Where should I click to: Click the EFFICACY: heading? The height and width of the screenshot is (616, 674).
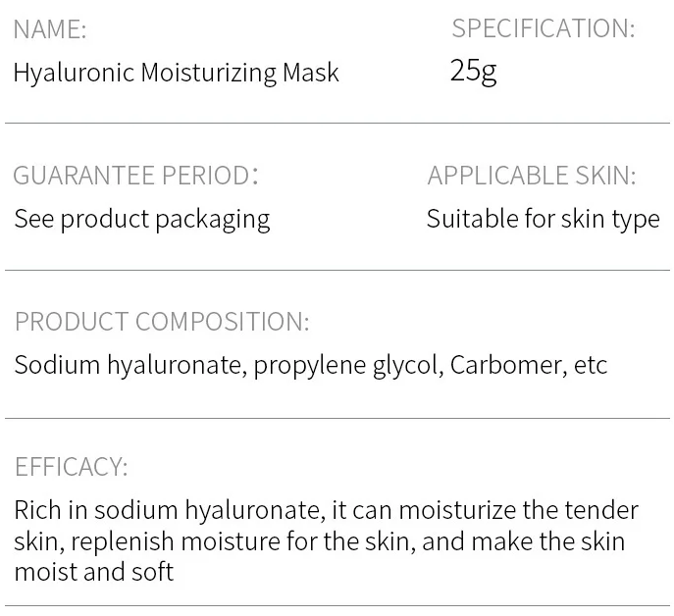click(x=71, y=467)
